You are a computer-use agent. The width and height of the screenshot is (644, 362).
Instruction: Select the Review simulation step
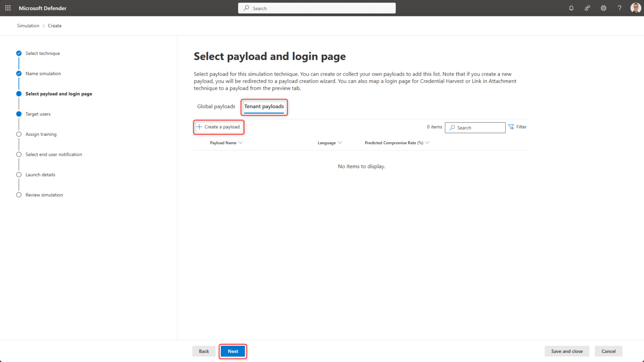click(44, 195)
